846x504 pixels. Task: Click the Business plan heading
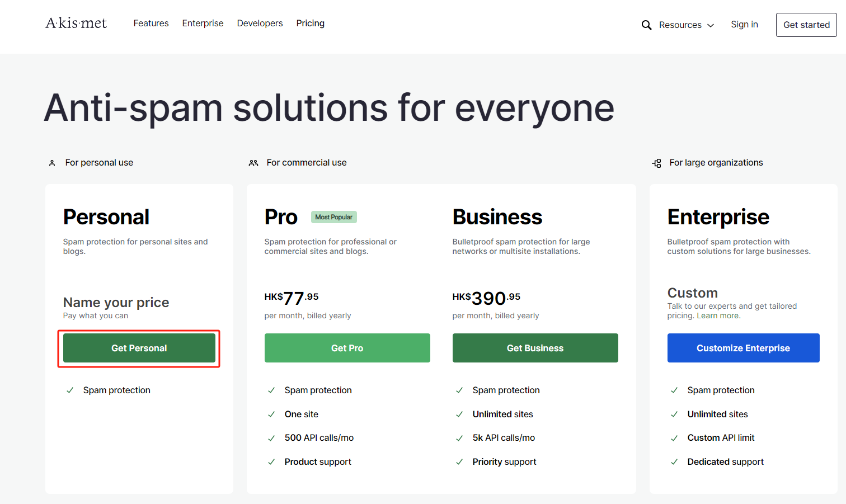[497, 217]
